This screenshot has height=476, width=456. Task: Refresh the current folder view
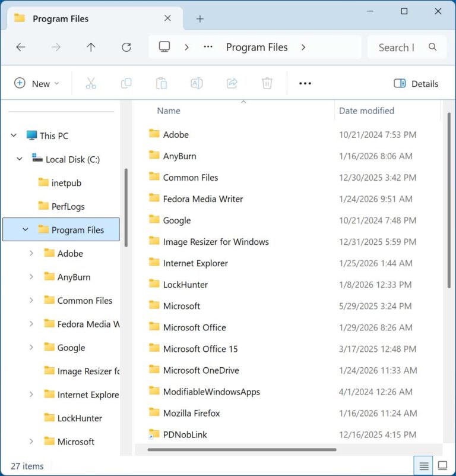(x=126, y=47)
